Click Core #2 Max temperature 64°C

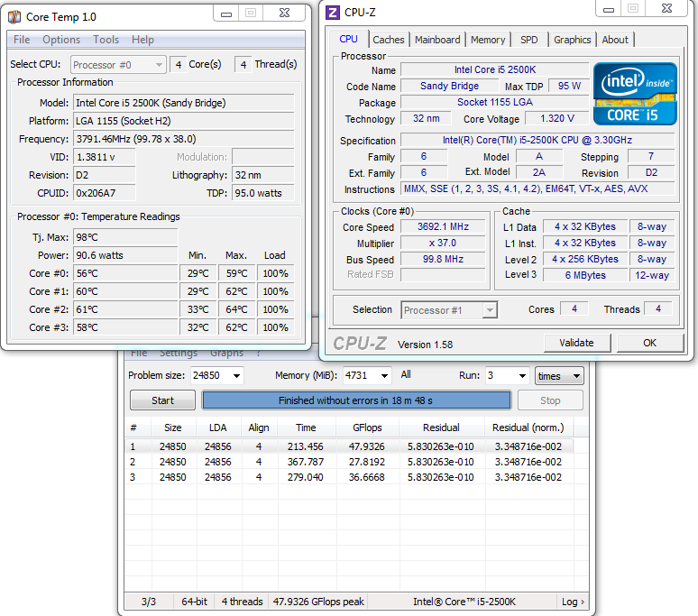tap(236, 309)
